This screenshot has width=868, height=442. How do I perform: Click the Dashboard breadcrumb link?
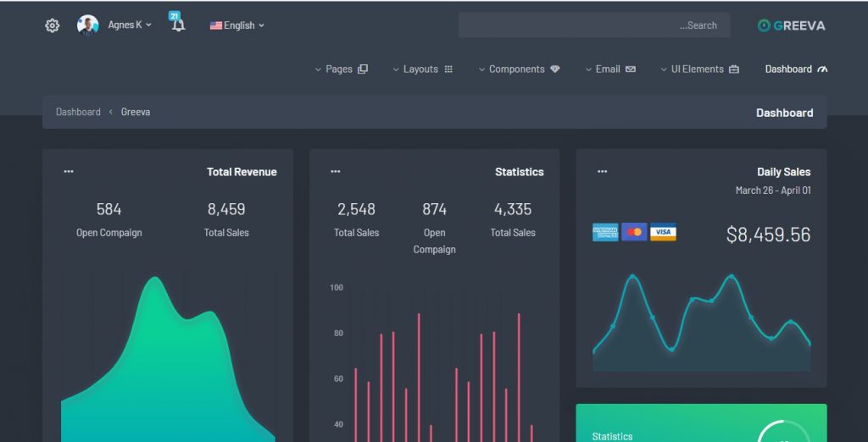[78, 112]
